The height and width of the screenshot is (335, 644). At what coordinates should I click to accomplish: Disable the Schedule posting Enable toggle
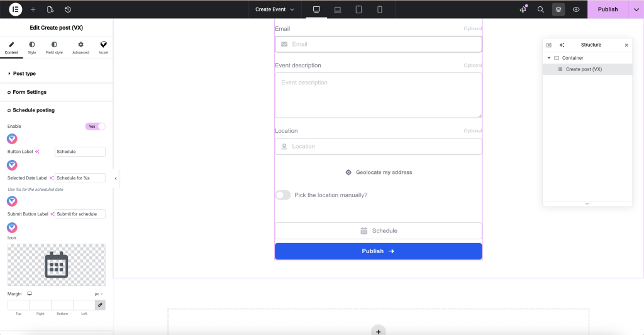point(95,127)
